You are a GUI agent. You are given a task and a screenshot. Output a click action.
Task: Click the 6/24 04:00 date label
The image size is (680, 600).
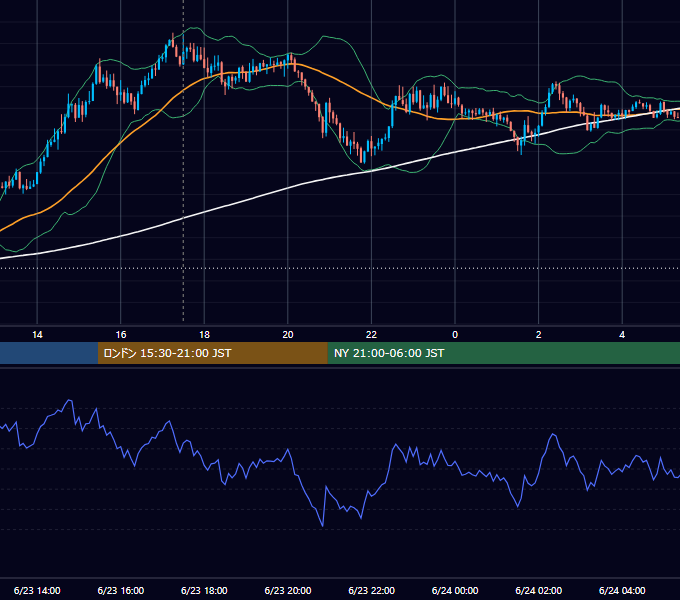[622, 590]
